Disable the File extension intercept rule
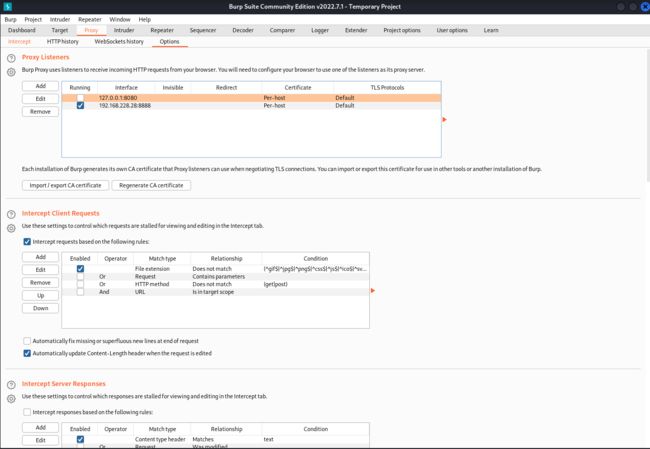 coord(80,269)
